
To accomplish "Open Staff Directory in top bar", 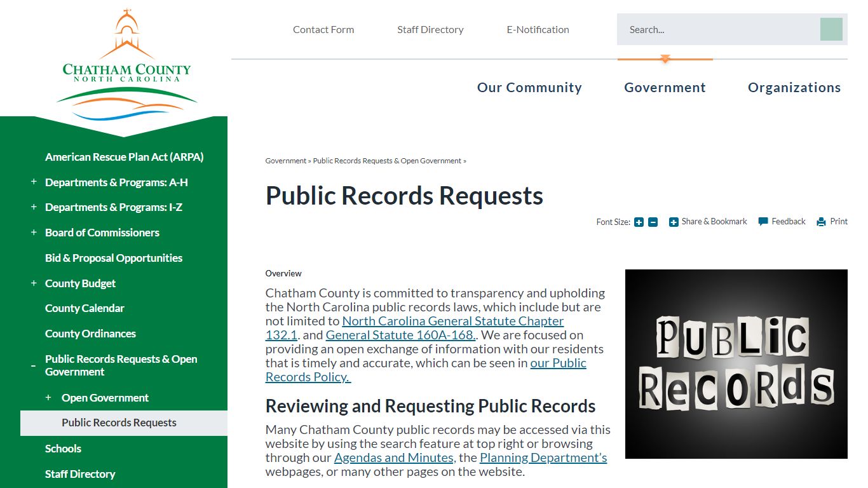I will click(x=430, y=29).
